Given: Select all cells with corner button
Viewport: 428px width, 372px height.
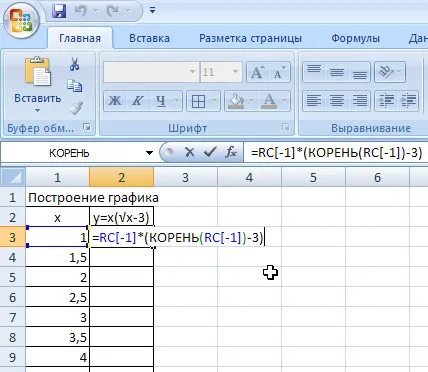Looking at the screenshot, I should [13, 177].
